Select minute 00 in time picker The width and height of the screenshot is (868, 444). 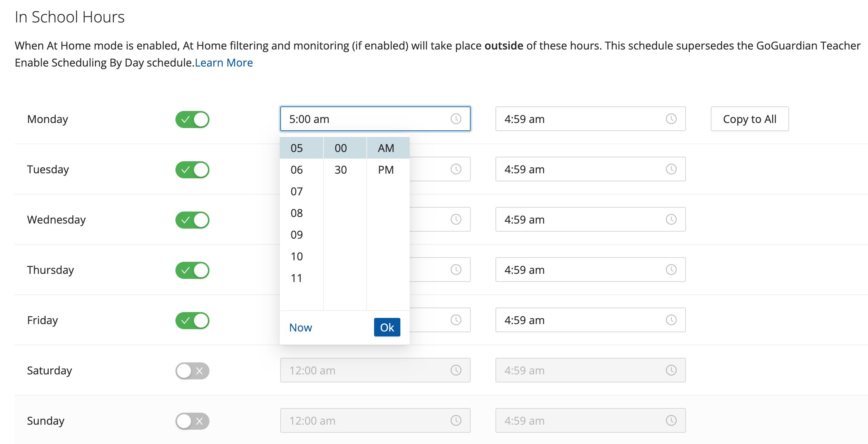coord(345,148)
